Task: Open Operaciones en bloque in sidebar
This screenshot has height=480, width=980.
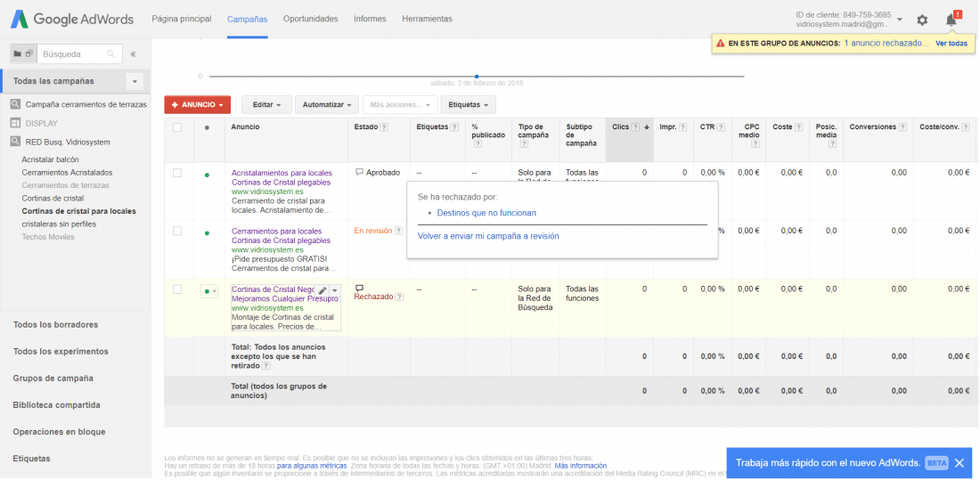Action: 60,432
